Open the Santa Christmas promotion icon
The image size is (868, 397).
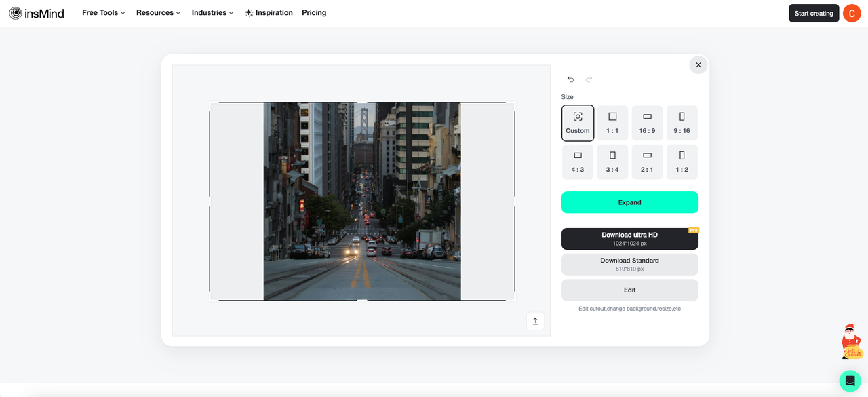click(x=852, y=342)
